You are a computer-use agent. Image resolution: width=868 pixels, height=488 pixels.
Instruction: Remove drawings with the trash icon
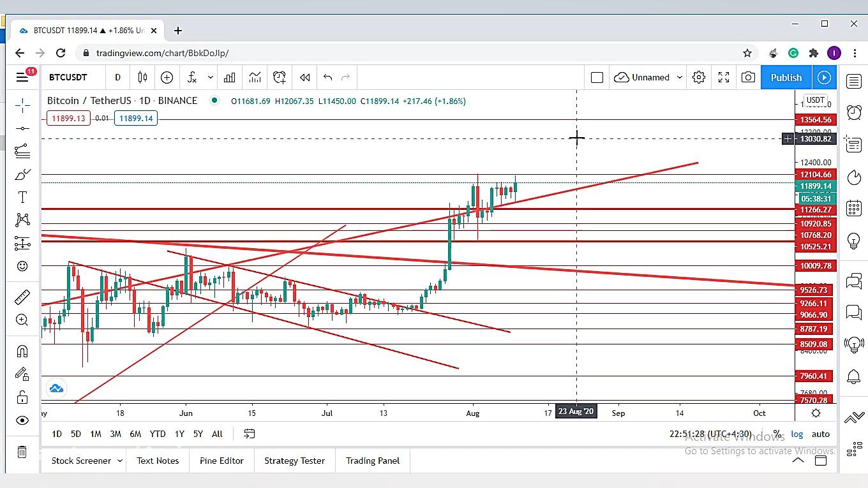[x=22, y=452]
